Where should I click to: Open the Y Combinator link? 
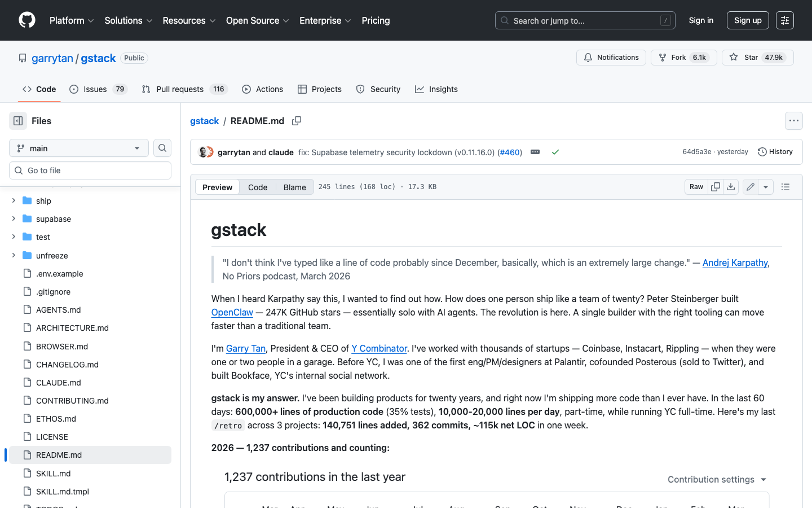(379, 348)
